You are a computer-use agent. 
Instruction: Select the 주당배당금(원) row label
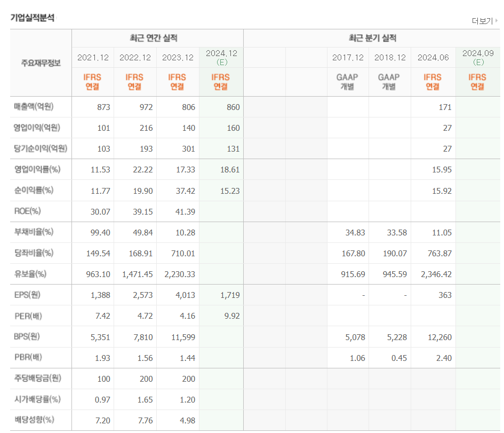coord(38,379)
